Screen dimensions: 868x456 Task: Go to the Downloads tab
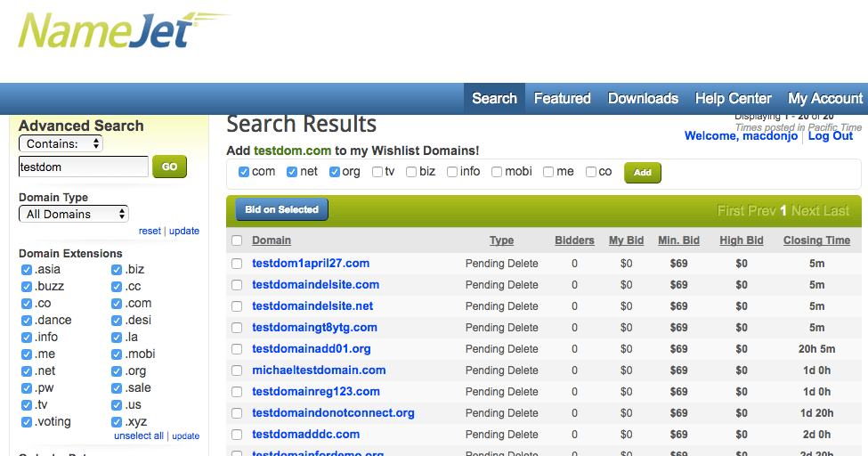(x=643, y=98)
